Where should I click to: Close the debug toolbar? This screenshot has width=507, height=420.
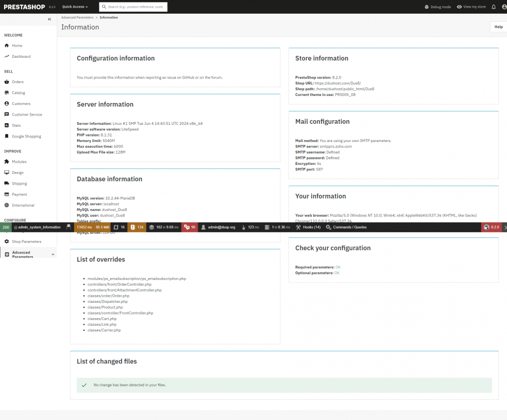(505, 227)
